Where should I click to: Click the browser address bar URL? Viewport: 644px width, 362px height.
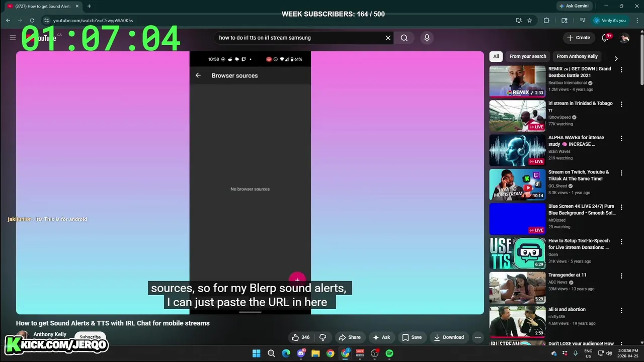(x=93, y=21)
